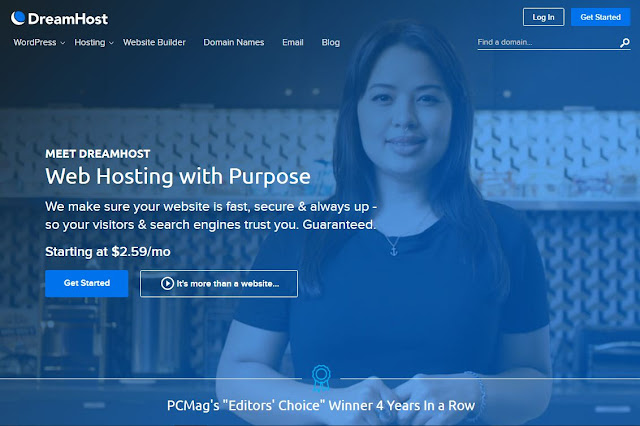Click the Web Hosting with Purpose headline
The height and width of the screenshot is (426, 640).
(x=178, y=177)
